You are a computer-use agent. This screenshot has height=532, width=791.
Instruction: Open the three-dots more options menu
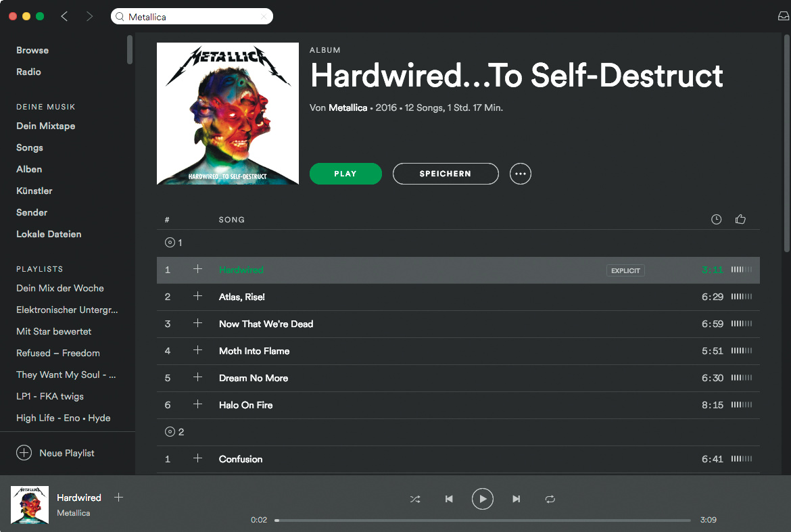coord(520,174)
